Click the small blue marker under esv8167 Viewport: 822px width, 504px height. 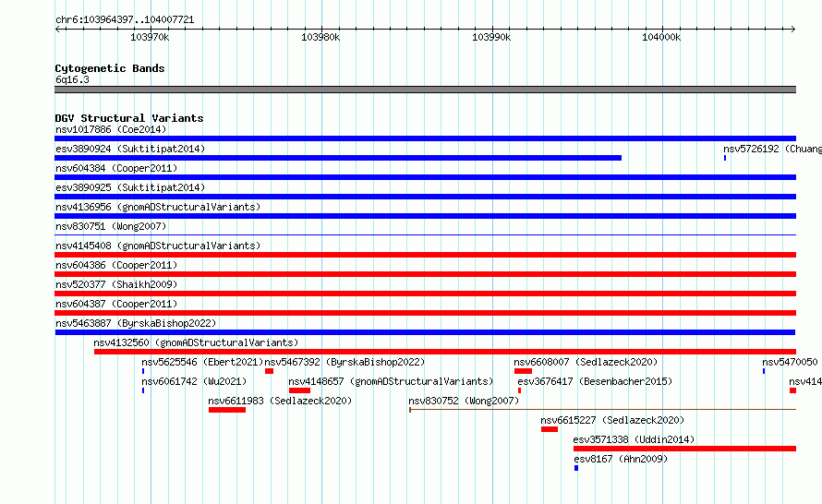[576, 468]
